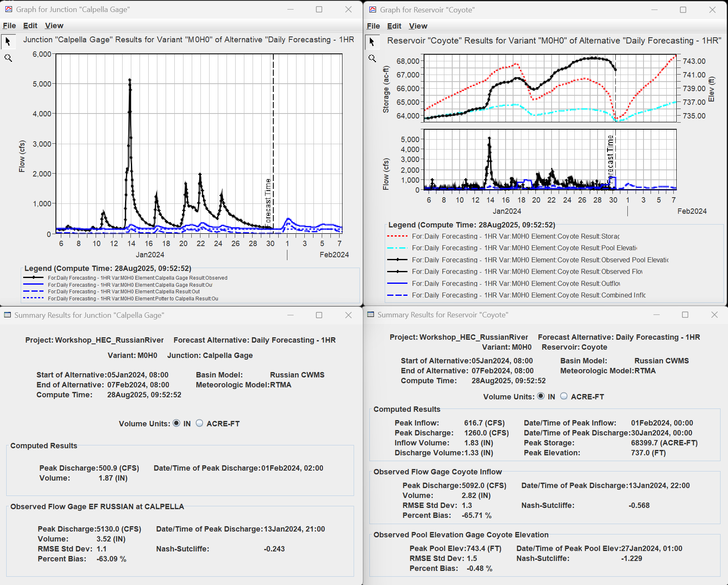Open the View menu in the Coyote graph window
This screenshot has height=585, width=728.
pyautogui.click(x=418, y=26)
